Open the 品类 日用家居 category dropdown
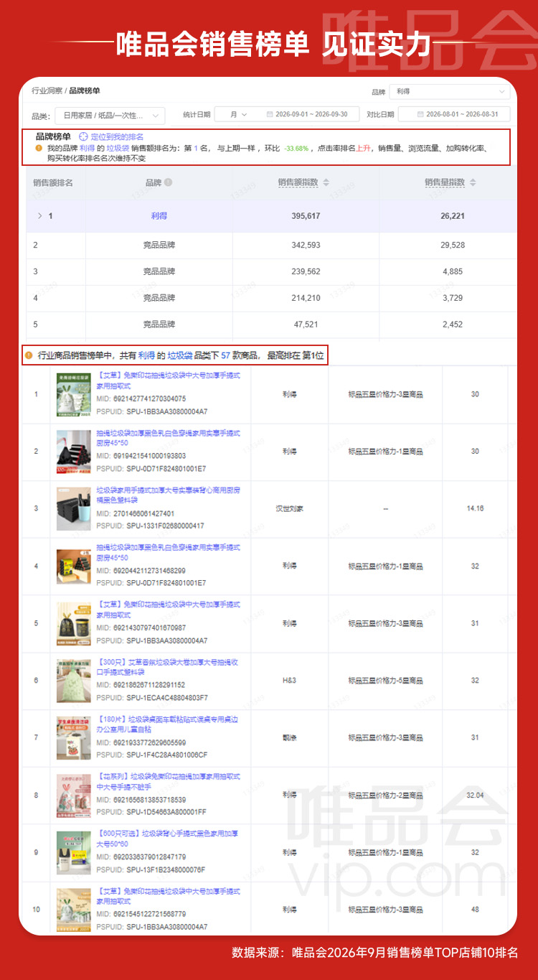The width and height of the screenshot is (538, 980). (112, 115)
